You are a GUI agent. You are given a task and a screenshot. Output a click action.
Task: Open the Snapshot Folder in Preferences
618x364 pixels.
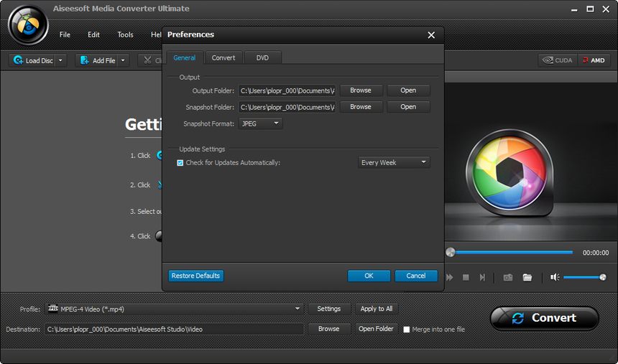408,107
